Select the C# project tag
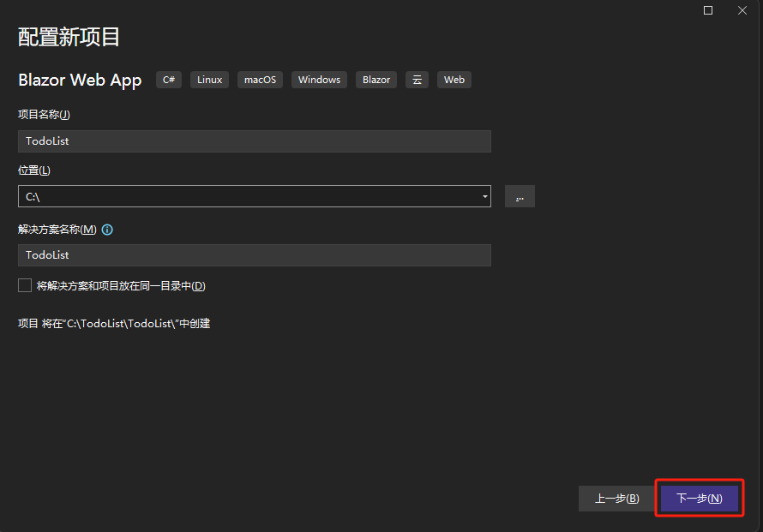 (168, 79)
